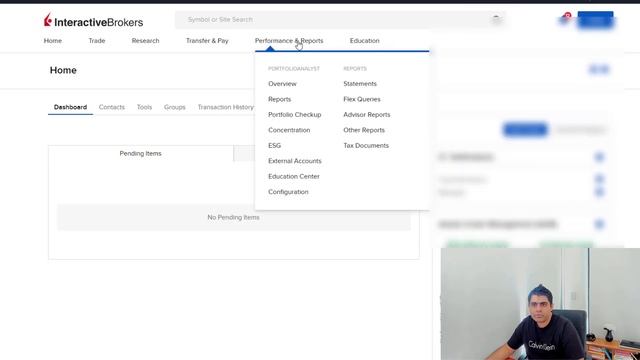Open the Transaction History tab
Image resolution: width=640 pixels, height=360 pixels.
[226, 107]
